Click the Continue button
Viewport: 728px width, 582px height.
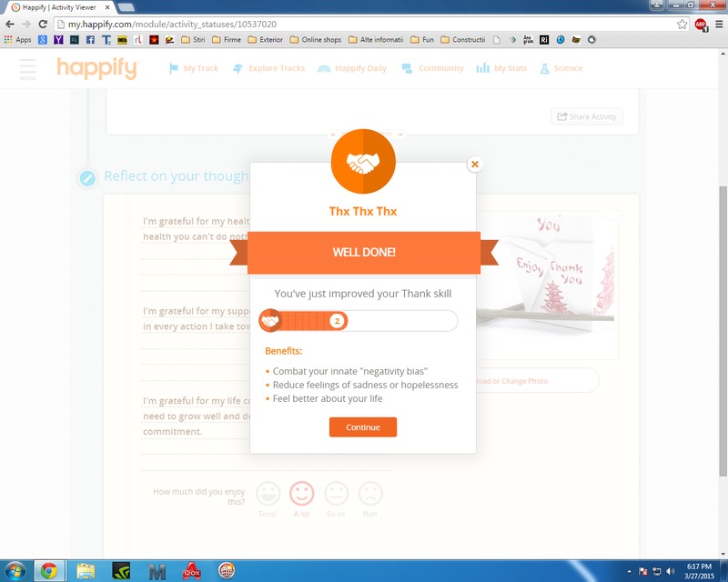coord(362,427)
